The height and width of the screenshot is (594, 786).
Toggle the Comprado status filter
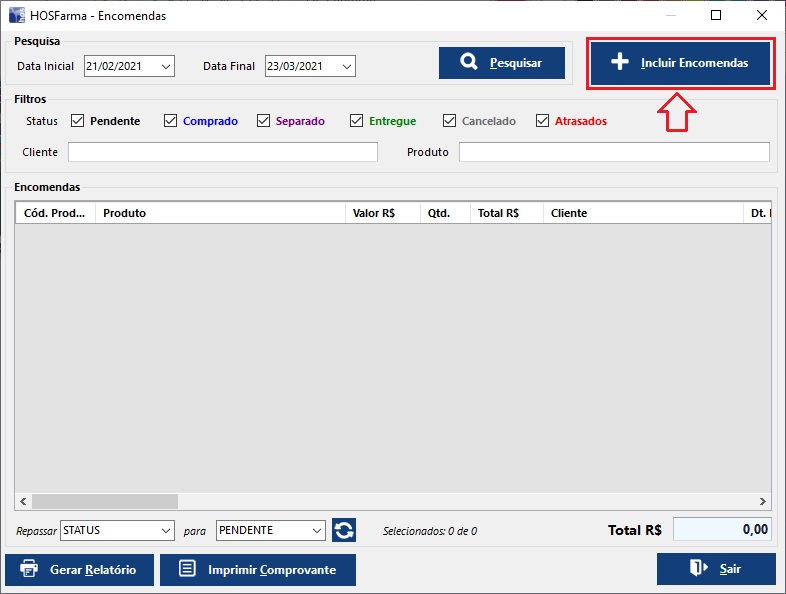(x=170, y=121)
